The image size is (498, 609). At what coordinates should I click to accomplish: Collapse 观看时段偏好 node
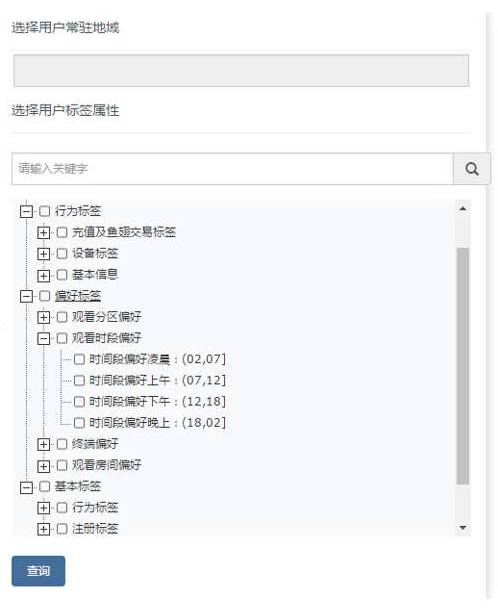coord(44,339)
